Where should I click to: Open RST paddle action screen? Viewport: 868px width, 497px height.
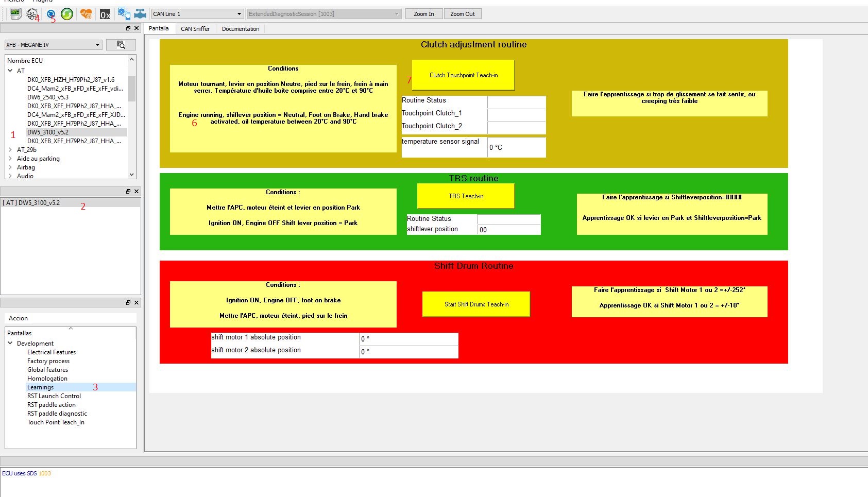(52, 405)
